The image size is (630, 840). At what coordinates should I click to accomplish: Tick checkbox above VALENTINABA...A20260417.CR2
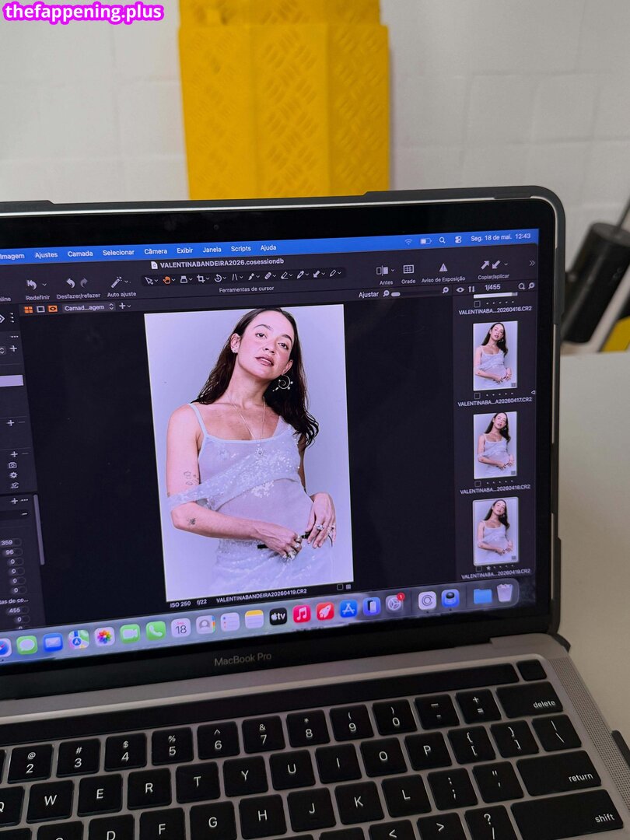tap(478, 396)
